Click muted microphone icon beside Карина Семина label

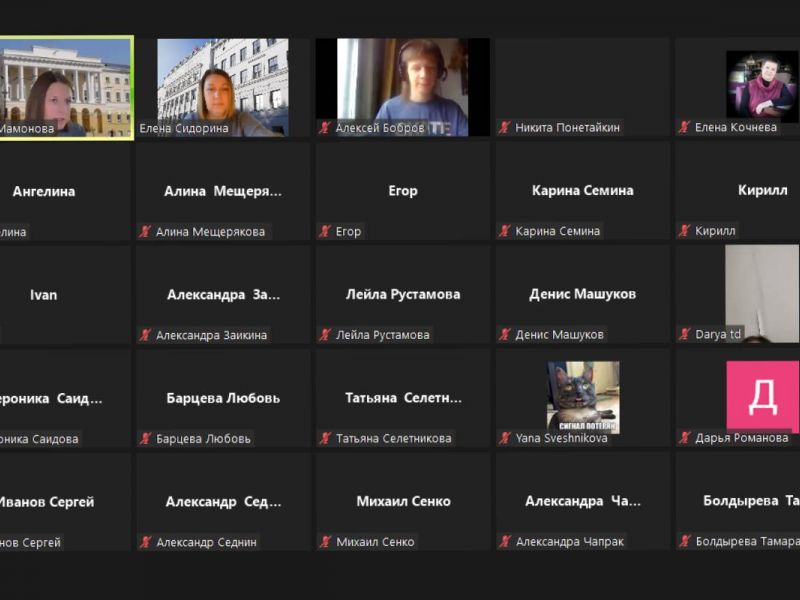(505, 232)
